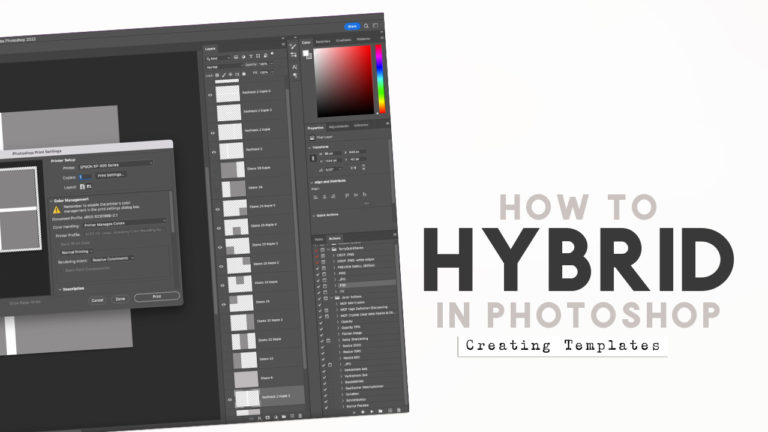Click the new adjustment layer icon

[x=276, y=417]
